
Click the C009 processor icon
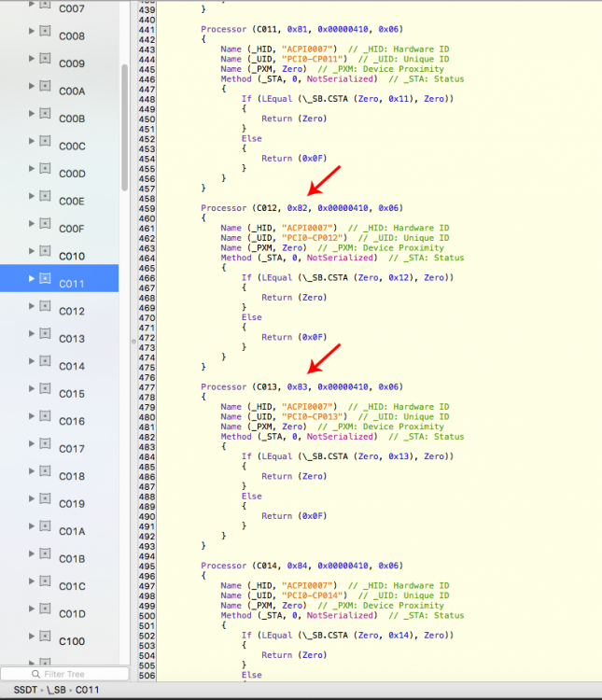tap(45, 58)
